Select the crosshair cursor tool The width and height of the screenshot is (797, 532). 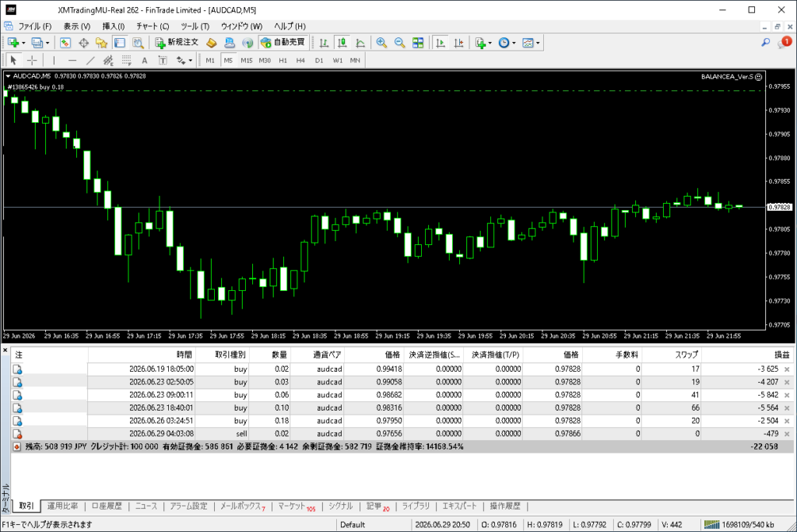click(x=32, y=61)
